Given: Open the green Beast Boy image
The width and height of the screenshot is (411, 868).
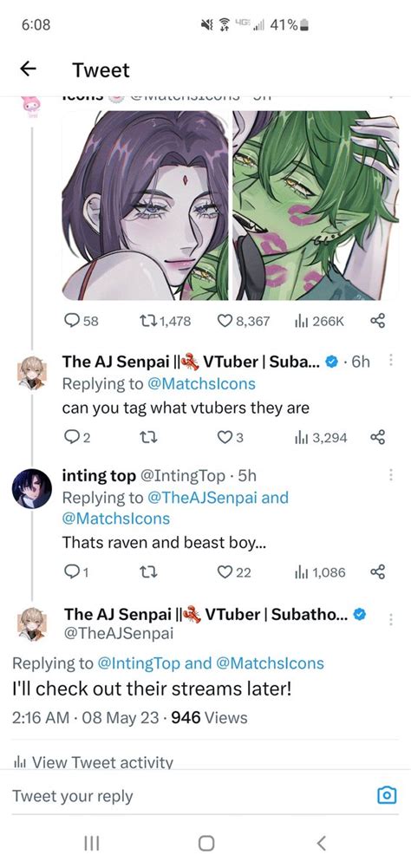Looking at the screenshot, I should 316,206.
